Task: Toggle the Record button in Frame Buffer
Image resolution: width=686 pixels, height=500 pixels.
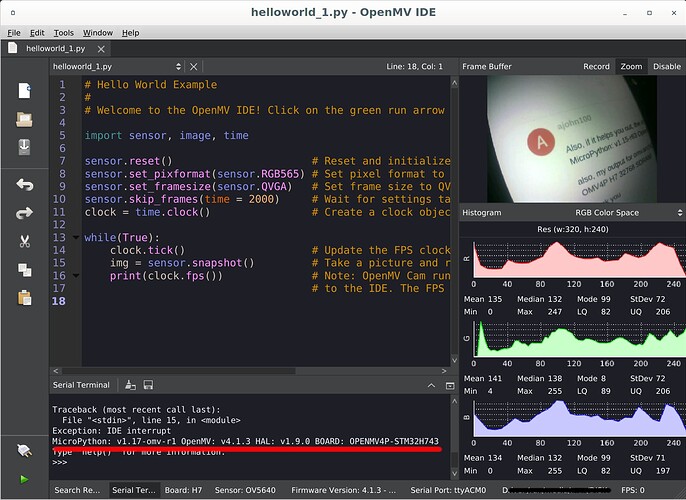Action: point(596,67)
